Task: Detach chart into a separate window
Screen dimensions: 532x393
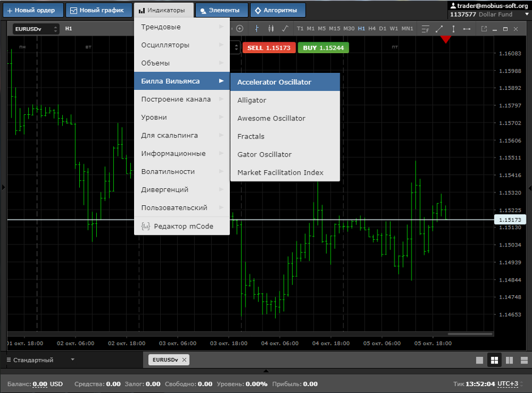Action: point(484,29)
